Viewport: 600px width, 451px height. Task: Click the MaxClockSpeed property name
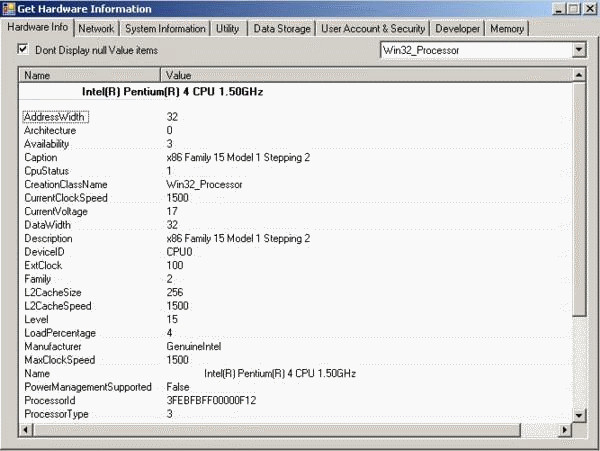(60, 360)
